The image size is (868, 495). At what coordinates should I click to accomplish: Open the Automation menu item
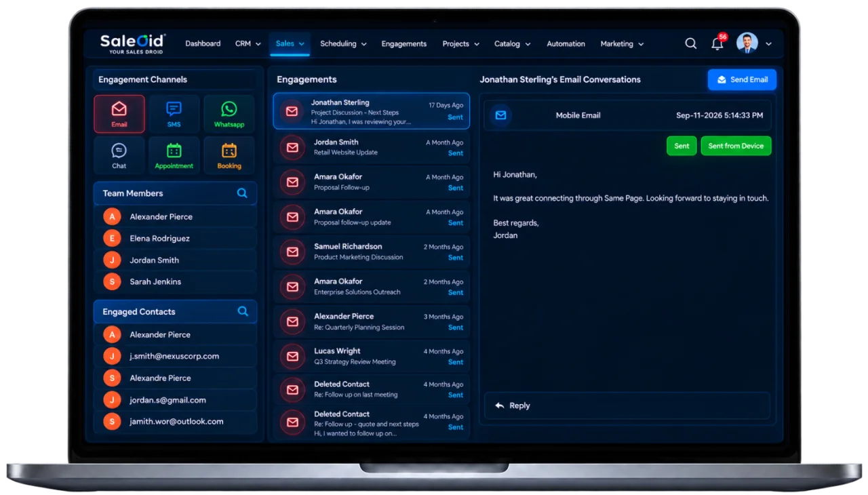coord(566,43)
